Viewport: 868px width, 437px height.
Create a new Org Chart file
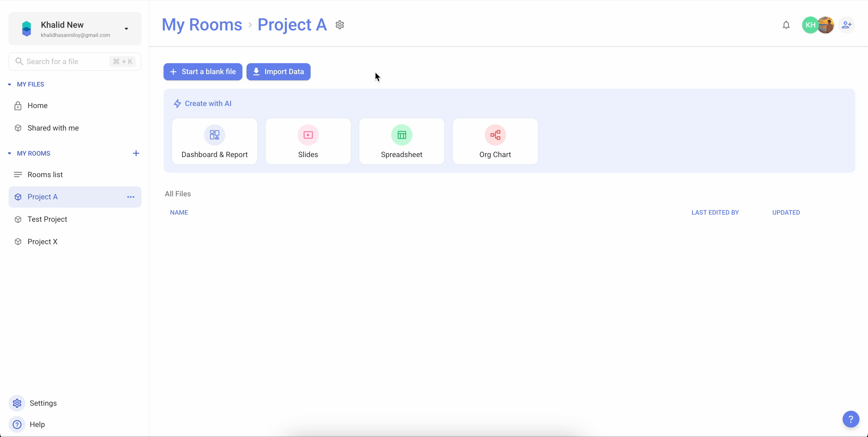point(495,141)
